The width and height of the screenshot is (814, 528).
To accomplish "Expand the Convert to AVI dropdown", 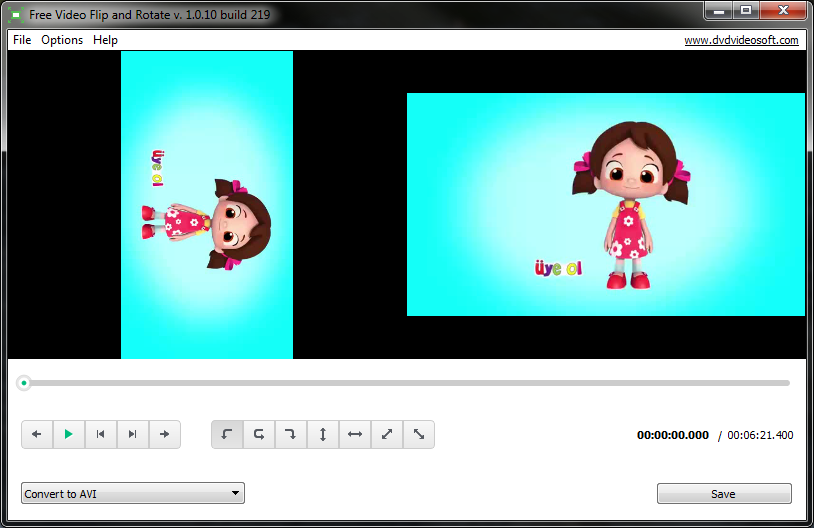I will pyautogui.click(x=133, y=493).
